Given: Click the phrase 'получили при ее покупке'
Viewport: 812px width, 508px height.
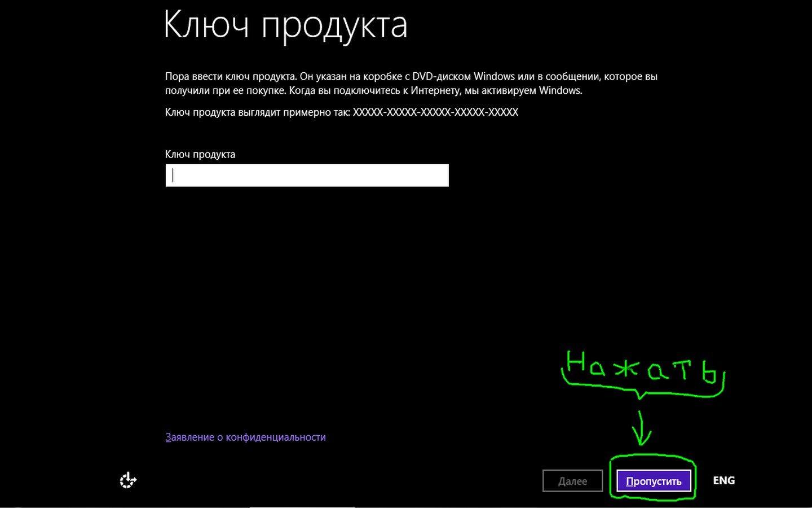Looking at the screenshot, I should tap(219, 90).
